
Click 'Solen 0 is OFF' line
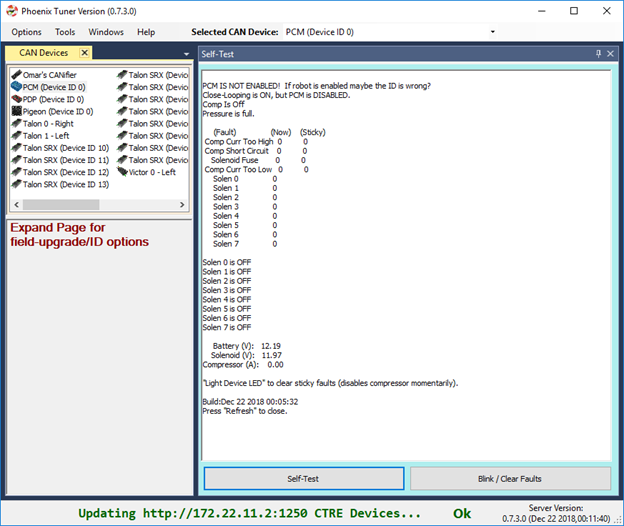coord(227,262)
